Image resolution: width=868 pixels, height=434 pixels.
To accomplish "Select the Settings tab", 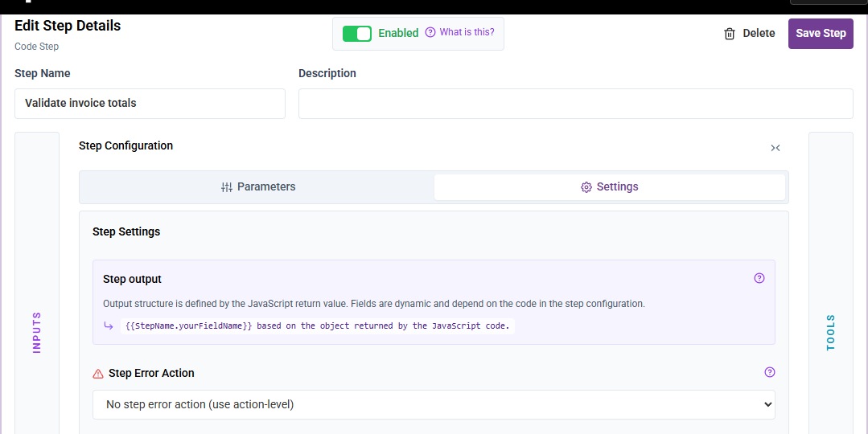I will pyautogui.click(x=610, y=187).
